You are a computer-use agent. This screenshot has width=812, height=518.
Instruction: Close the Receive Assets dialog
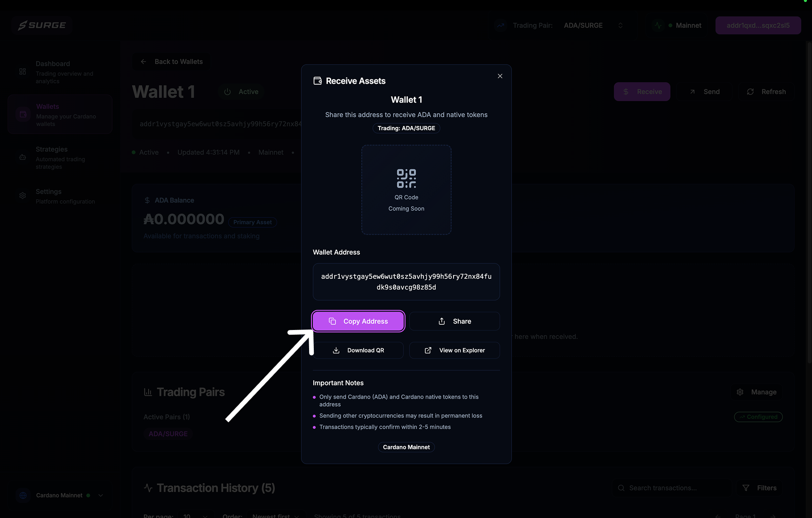[500, 76]
